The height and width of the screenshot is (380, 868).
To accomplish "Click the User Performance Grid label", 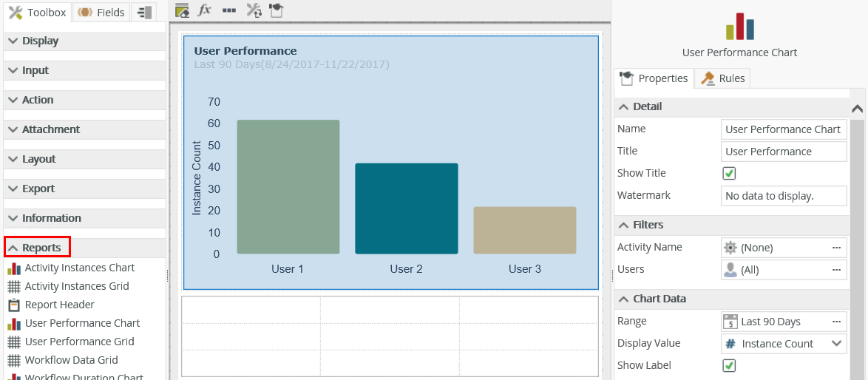I will click(80, 342).
